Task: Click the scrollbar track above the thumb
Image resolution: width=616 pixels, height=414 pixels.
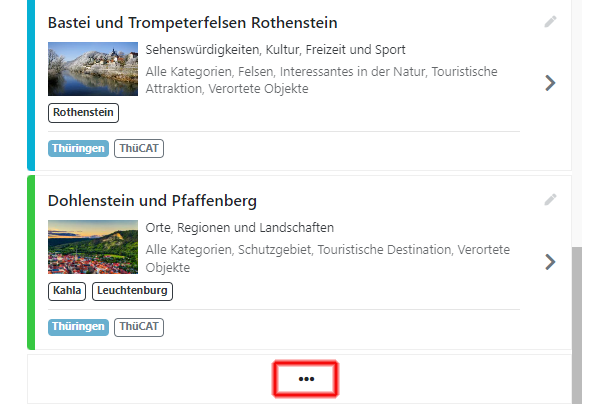Action: click(x=577, y=123)
